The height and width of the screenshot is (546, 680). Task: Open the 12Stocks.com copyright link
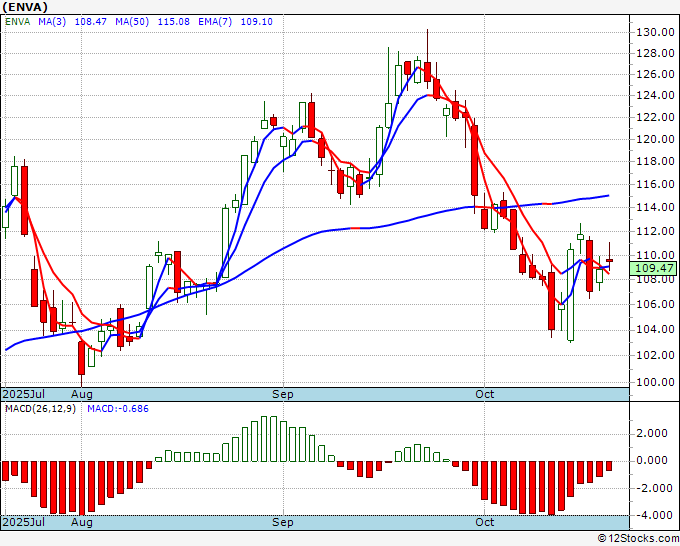638,538
